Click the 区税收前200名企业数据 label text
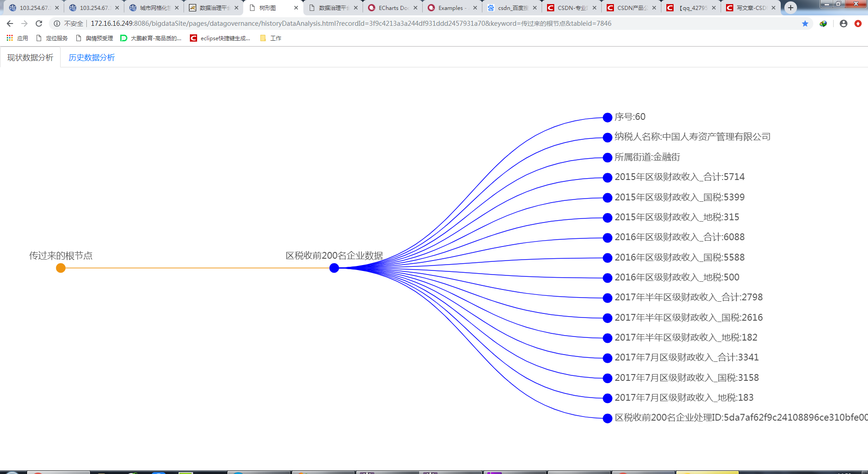Image resolution: width=868 pixels, height=474 pixels. (x=334, y=256)
